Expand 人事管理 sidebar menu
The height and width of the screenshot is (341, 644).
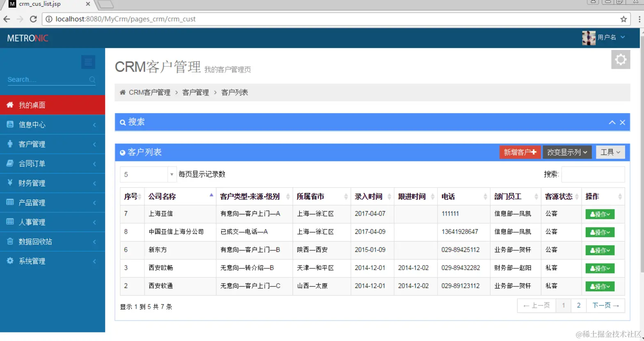53,222
